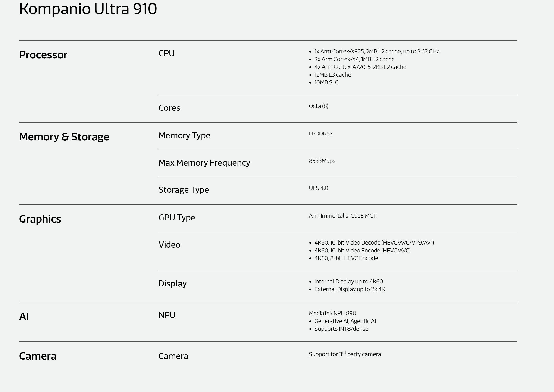Click the MediaTek NPU 890 text

[x=332, y=313]
